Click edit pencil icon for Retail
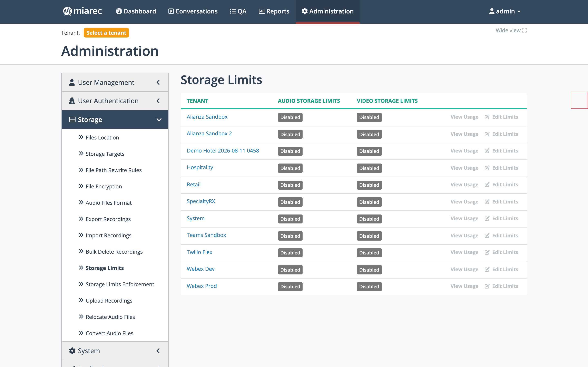 [487, 185]
